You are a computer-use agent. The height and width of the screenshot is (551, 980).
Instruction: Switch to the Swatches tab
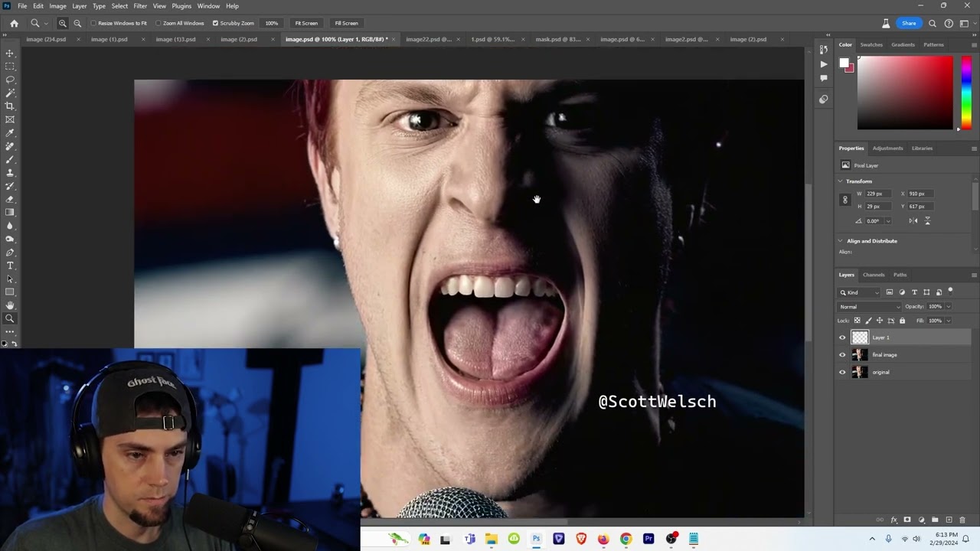tap(871, 45)
